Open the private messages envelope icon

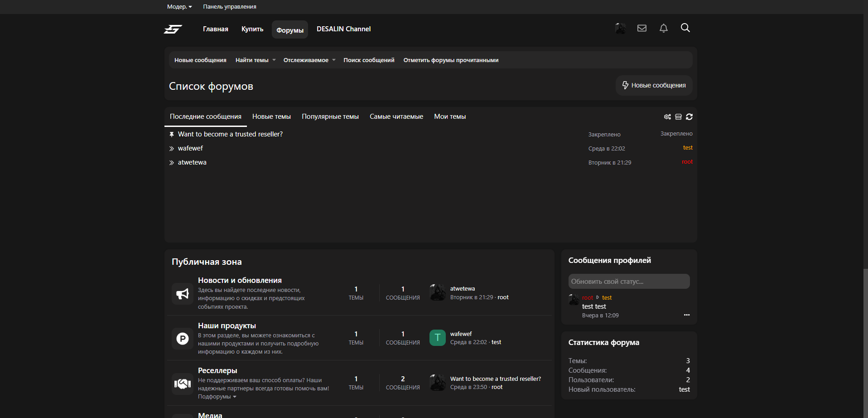click(x=641, y=28)
